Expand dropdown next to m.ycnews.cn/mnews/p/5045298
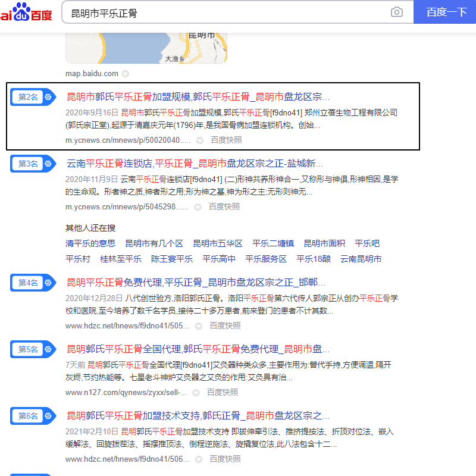This screenshot has height=476, width=476. tap(198, 207)
